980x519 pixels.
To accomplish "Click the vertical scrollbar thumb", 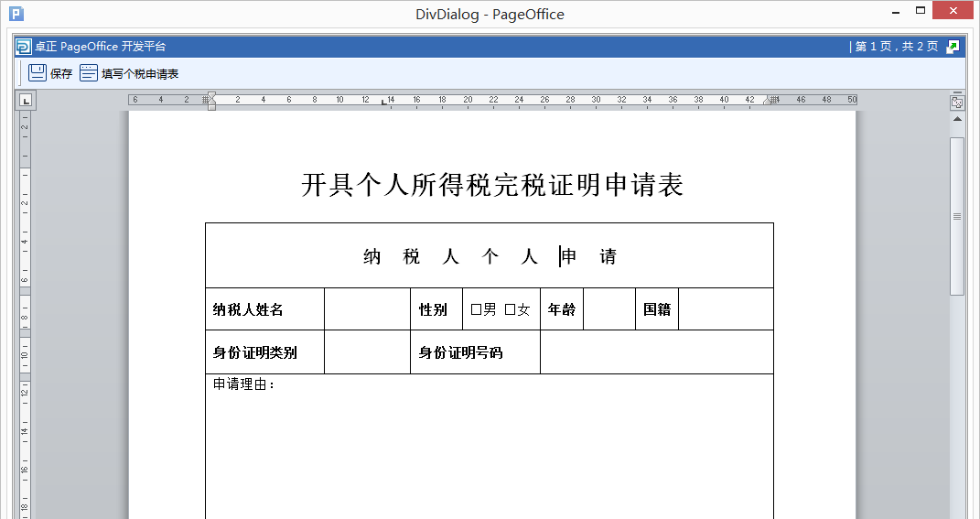I will [x=957, y=216].
